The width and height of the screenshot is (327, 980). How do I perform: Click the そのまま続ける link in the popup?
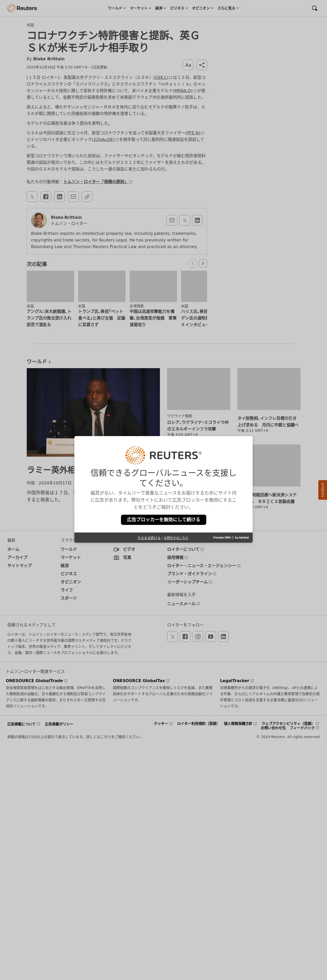pyautogui.click(x=149, y=538)
